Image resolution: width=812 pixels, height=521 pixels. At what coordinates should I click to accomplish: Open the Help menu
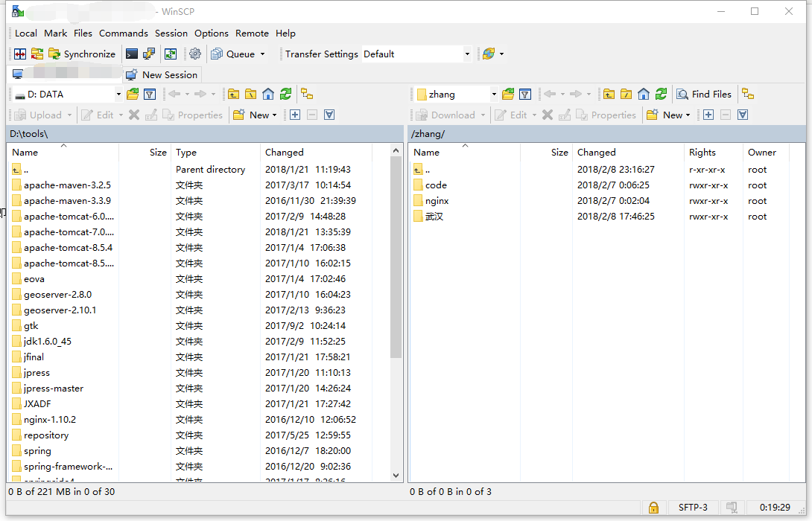pyautogui.click(x=285, y=33)
